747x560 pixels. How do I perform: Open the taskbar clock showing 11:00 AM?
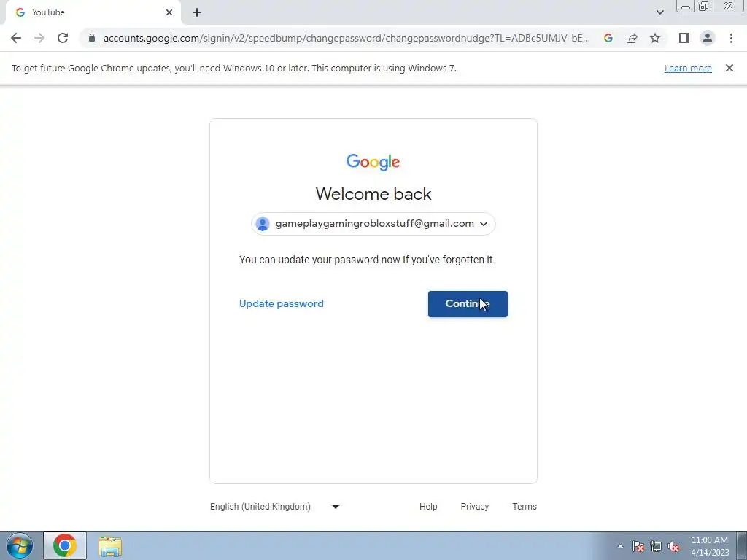pyautogui.click(x=710, y=545)
